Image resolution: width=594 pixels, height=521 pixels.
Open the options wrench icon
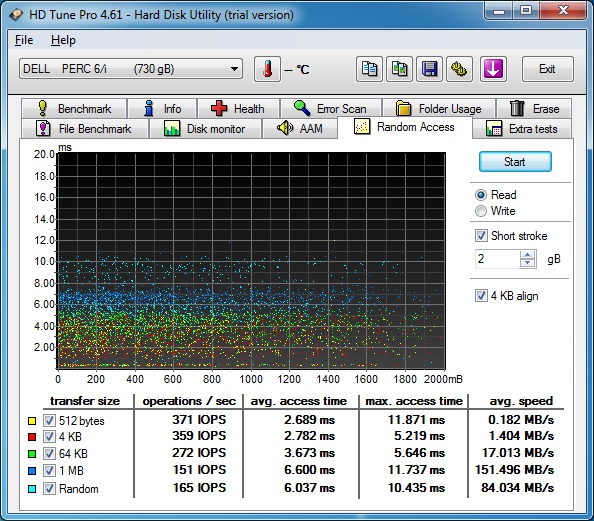[x=459, y=69]
